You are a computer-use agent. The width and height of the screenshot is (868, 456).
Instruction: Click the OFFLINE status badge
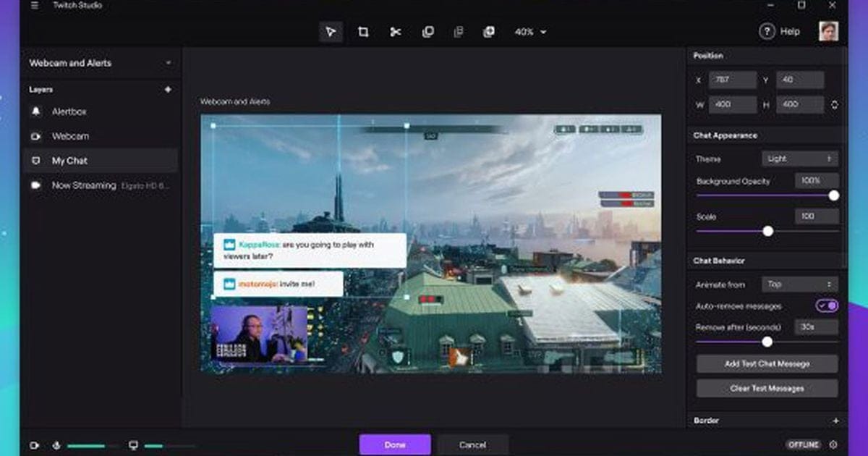click(804, 444)
